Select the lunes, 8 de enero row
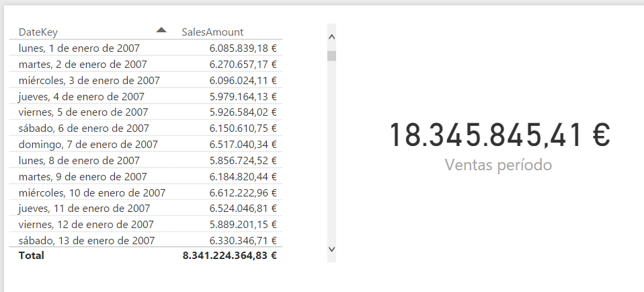Screen dimensions: 644x292 click(x=79, y=161)
